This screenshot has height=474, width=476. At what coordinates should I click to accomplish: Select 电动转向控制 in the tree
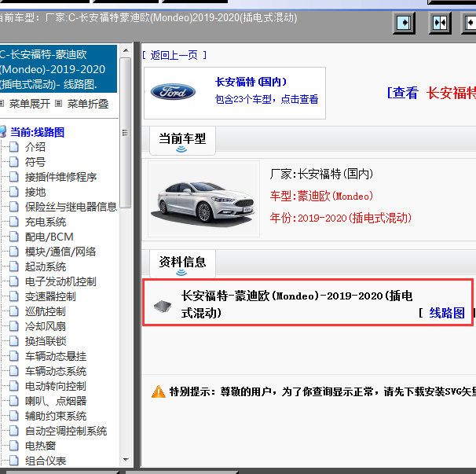coord(56,386)
